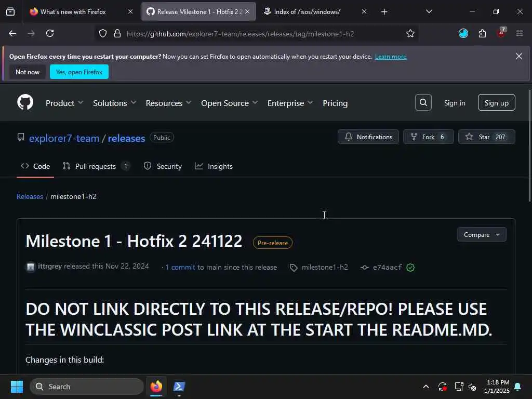The height and width of the screenshot is (399, 532).
Task: Open the Compare dropdown
Action: (x=482, y=234)
